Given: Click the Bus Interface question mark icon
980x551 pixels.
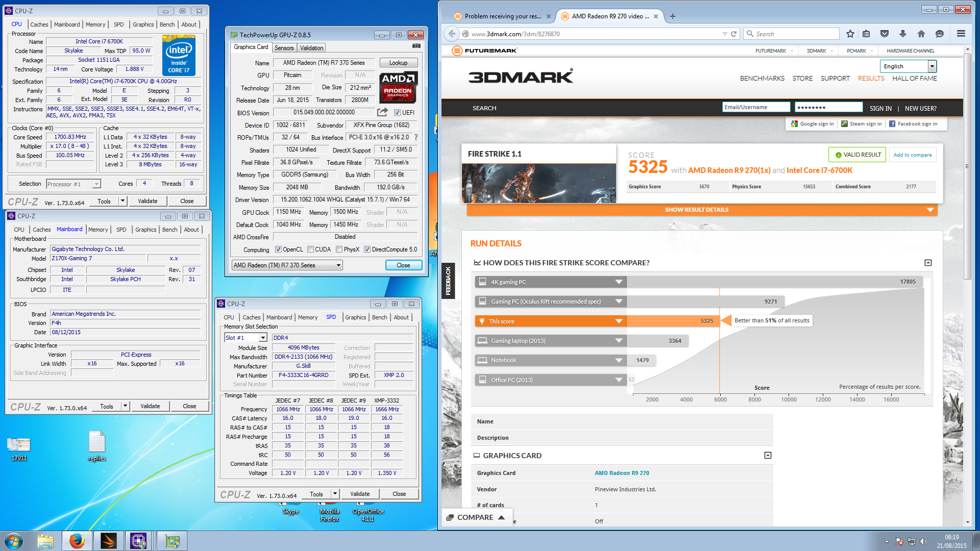Looking at the screenshot, I should (x=416, y=137).
